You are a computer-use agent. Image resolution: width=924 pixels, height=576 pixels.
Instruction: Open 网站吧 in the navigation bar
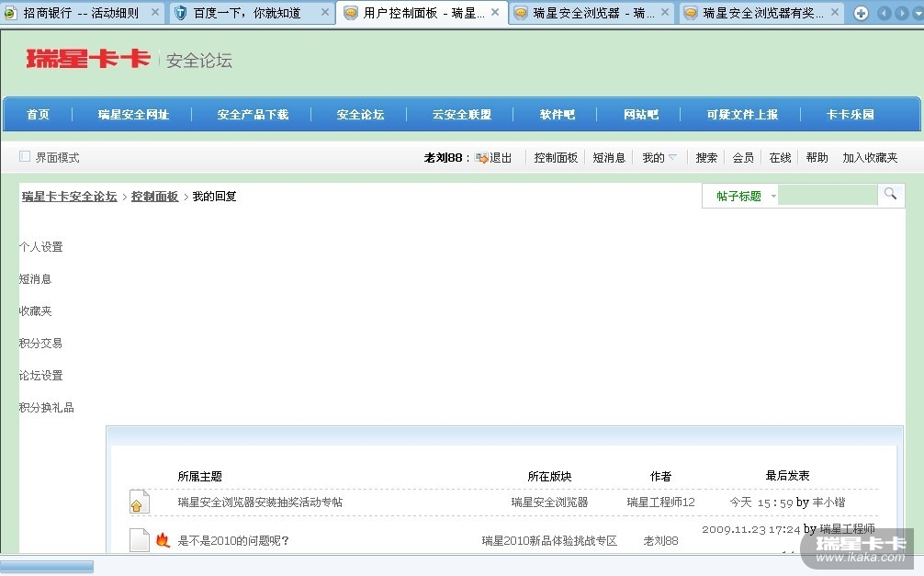[x=640, y=115]
